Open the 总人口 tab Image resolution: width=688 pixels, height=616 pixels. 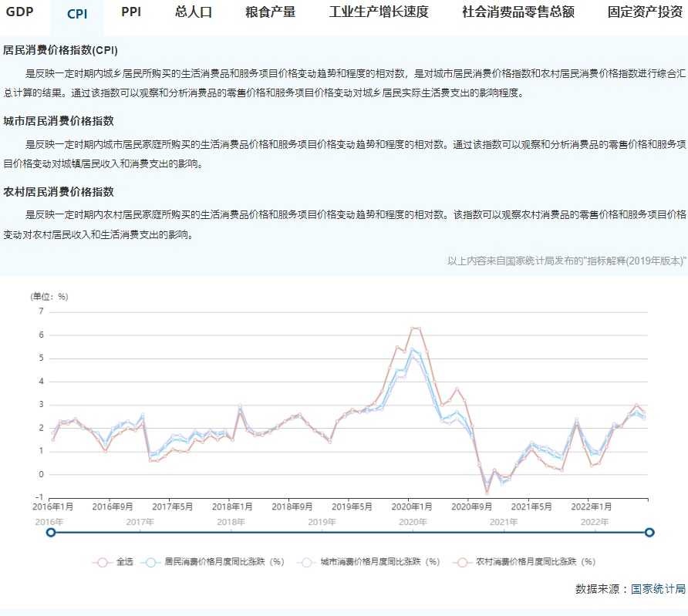(x=194, y=12)
